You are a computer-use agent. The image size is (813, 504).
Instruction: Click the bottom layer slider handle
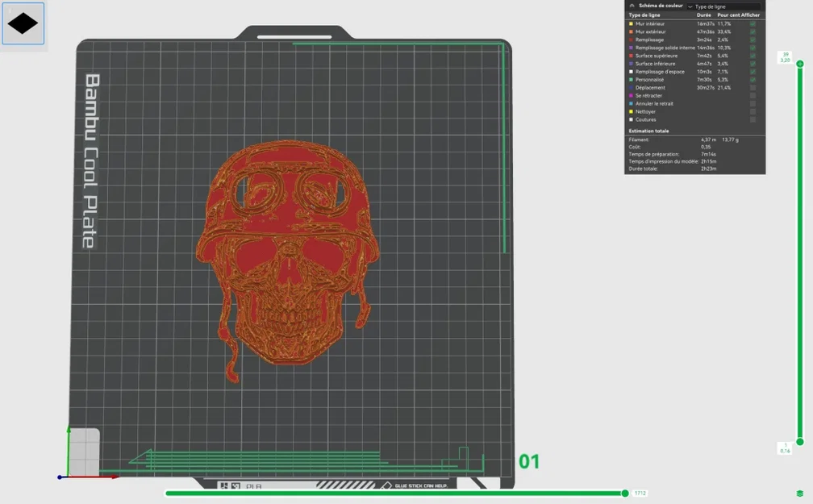pos(800,442)
